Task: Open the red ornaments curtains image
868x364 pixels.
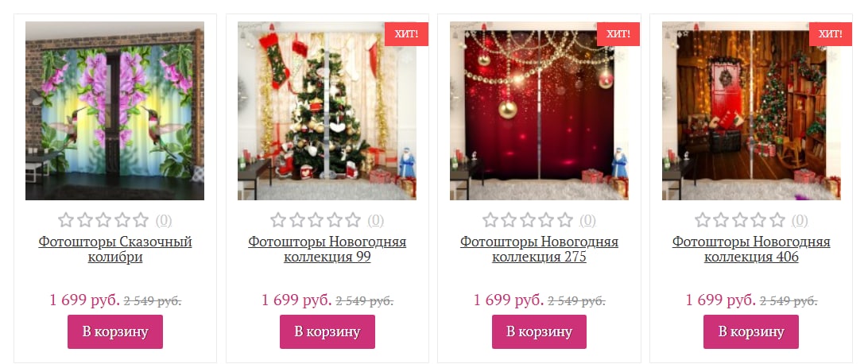Action: coord(539,110)
